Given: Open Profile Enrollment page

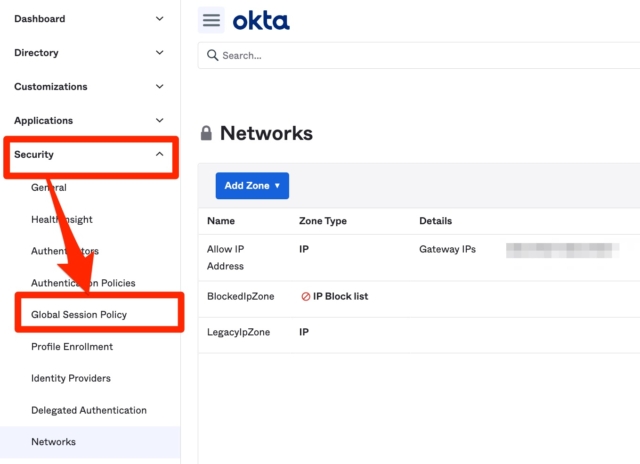Looking at the screenshot, I should (72, 346).
